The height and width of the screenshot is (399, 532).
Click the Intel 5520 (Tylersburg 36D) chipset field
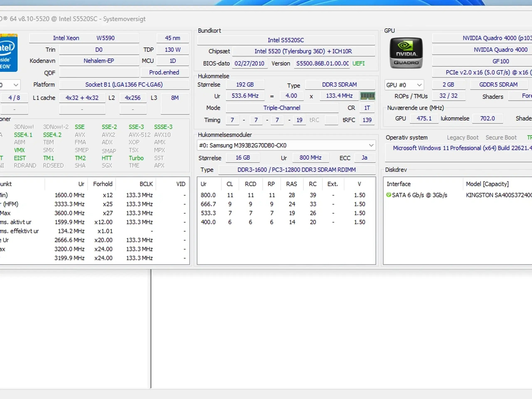tap(303, 51)
